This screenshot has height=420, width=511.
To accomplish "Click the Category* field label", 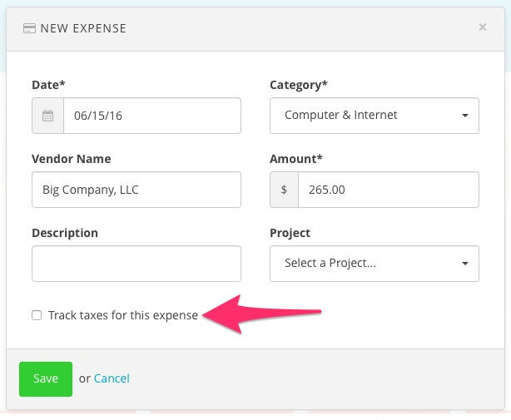I will click(299, 85).
